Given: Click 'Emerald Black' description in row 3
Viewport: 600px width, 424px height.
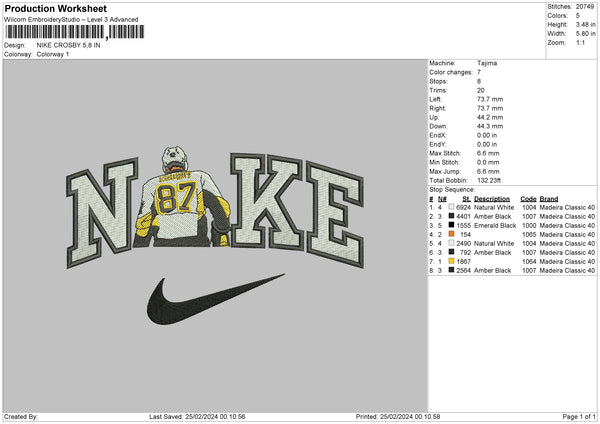Looking at the screenshot, I should point(495,225).
